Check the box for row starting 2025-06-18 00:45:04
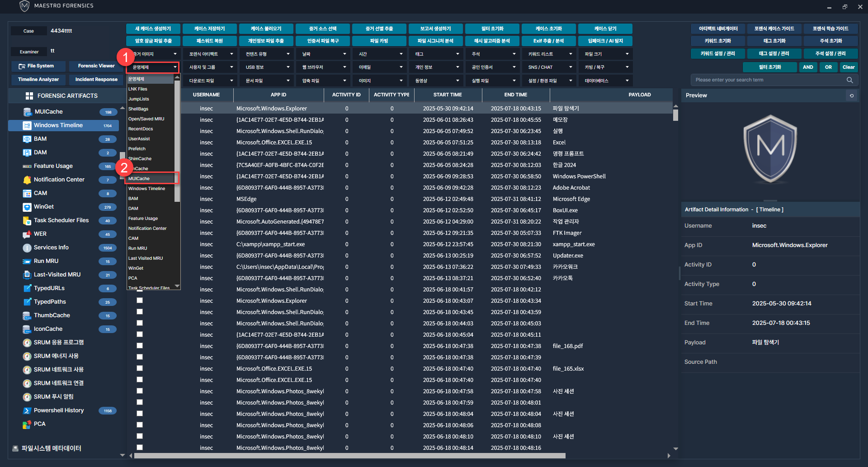The image size is (868, 467). click(x=140, y=334)
